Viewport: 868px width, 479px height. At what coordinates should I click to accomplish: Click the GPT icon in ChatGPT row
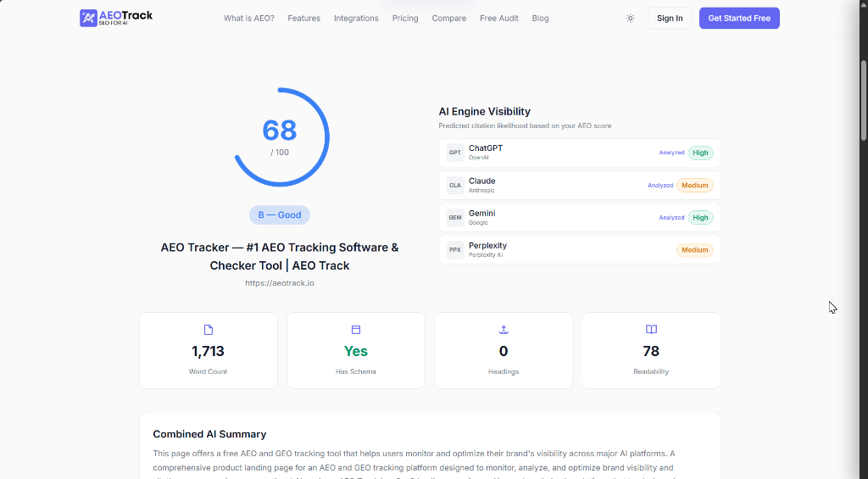coord(455,153)
